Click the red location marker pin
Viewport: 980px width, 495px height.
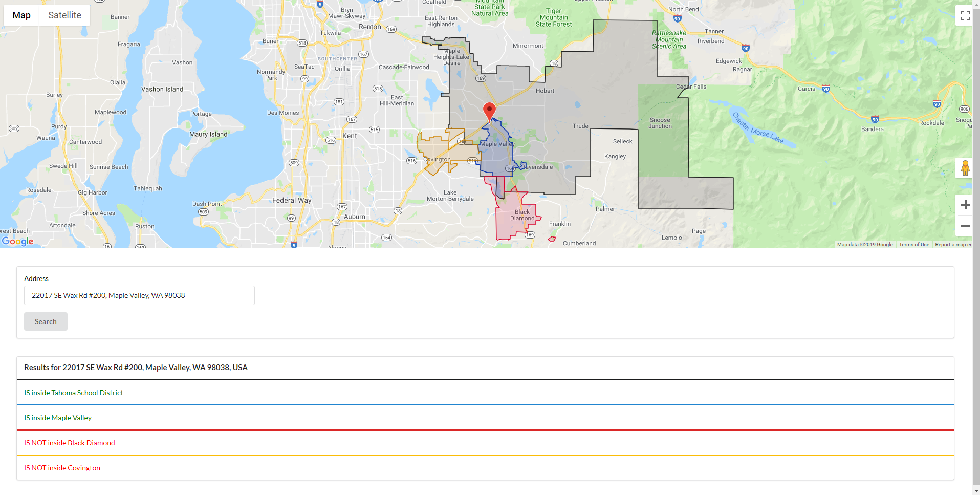click(x=489, y=112)
